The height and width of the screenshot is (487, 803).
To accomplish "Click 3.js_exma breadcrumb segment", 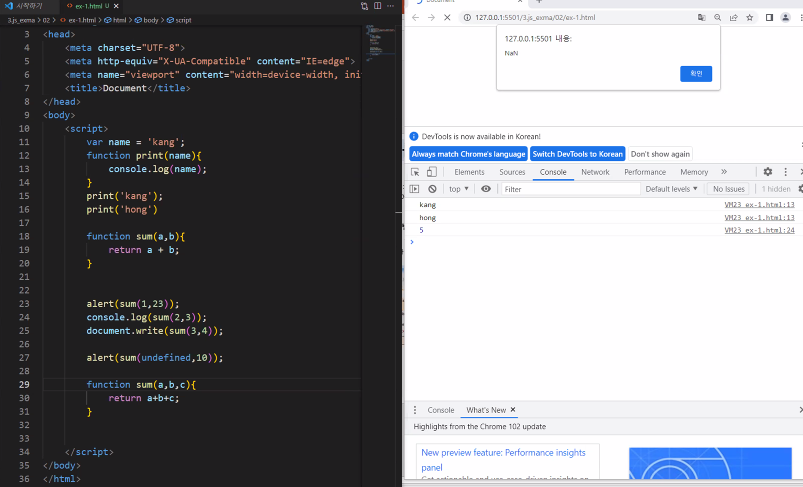I will click(x=21, y=20).
